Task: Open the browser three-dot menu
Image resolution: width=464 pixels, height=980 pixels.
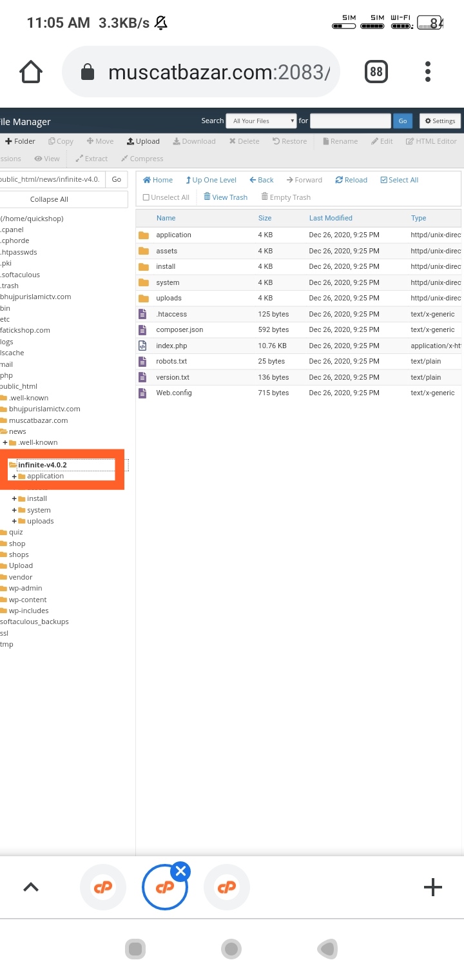Action: tap(427, 72)
